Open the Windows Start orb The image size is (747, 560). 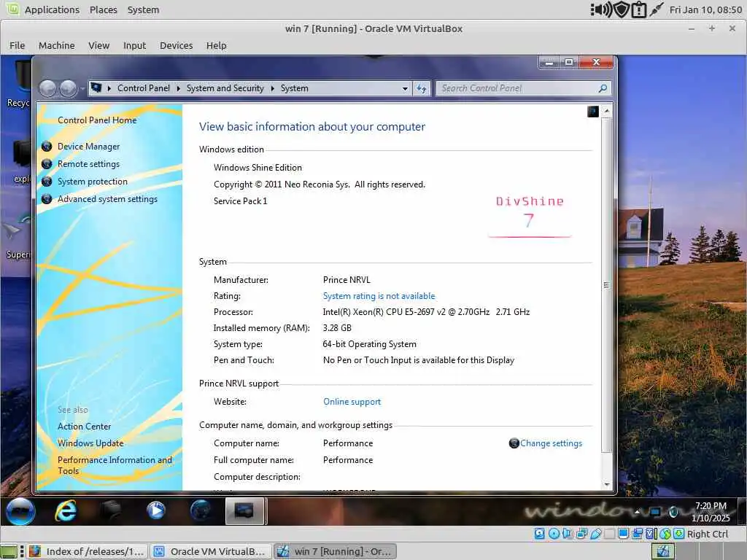[x=20, y=511]
